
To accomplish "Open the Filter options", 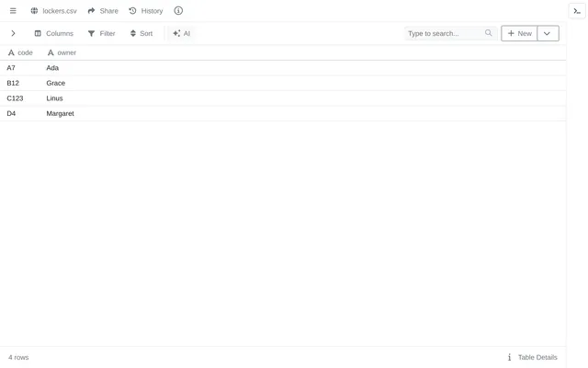I will coord(101,33).
